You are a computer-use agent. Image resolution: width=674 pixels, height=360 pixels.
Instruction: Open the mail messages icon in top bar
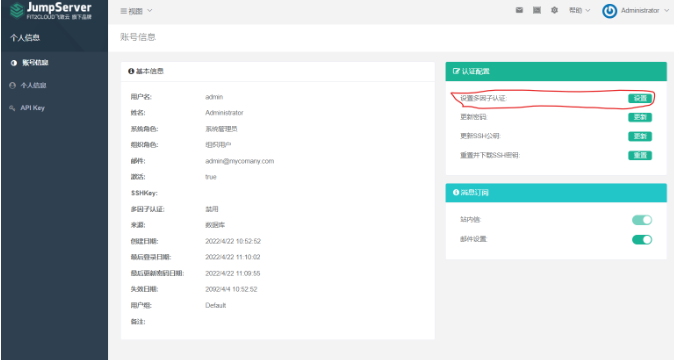[x=519, y=10]
